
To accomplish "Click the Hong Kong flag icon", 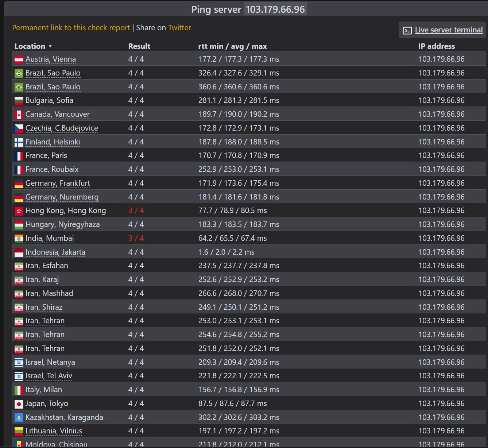I will pos(19,211).
